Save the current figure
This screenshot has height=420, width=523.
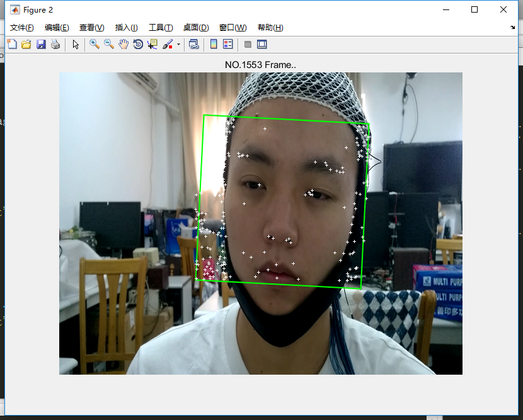pos(41,44)
